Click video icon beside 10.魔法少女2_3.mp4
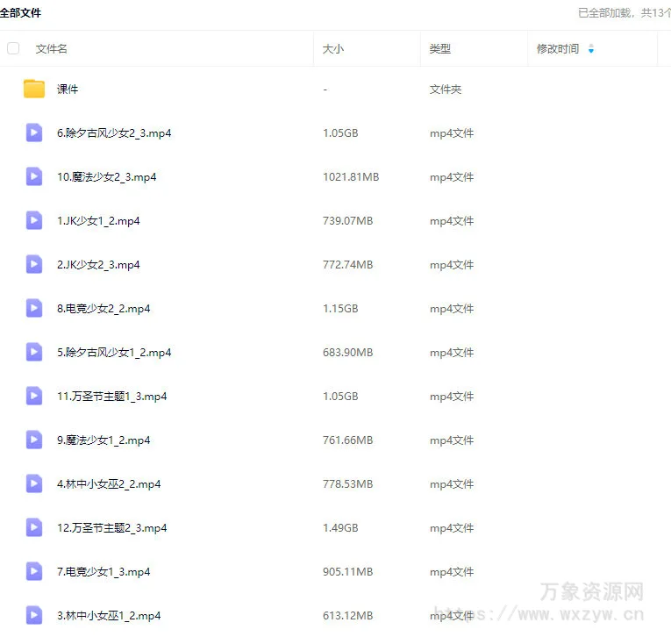 pyautogui.click(x=34, y=176)
